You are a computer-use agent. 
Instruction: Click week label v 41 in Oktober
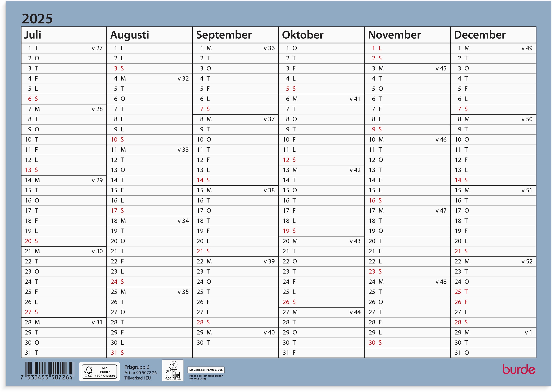coord(355,99)
